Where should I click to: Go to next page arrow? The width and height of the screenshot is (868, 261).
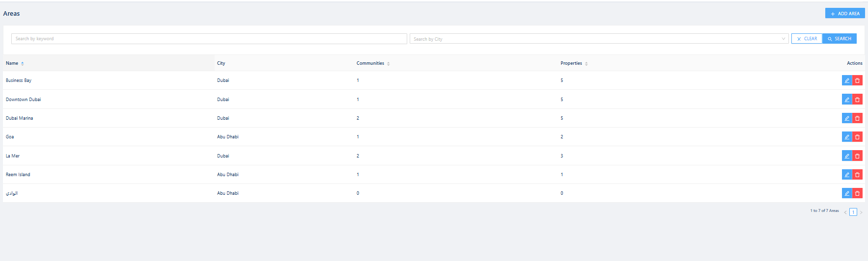[861, 212]
